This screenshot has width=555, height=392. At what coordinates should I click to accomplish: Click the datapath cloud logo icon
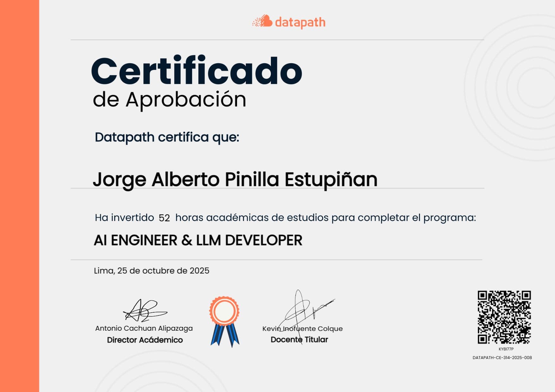[x=262, y=21]
